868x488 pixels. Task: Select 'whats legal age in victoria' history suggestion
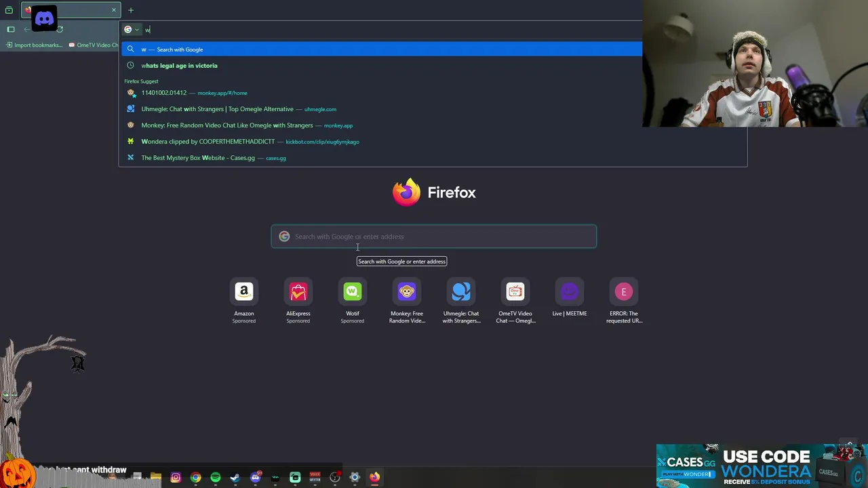coord(382,66)
